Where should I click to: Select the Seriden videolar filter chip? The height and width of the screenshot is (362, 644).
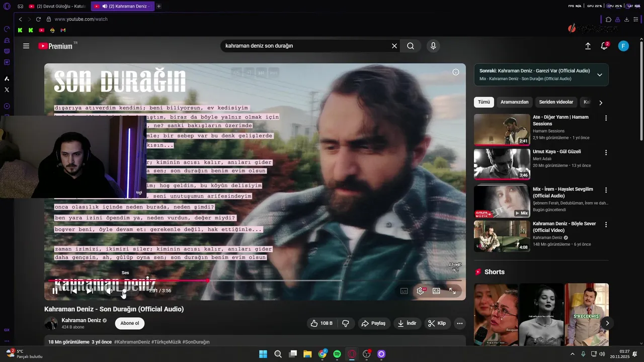tap(556, 102)
